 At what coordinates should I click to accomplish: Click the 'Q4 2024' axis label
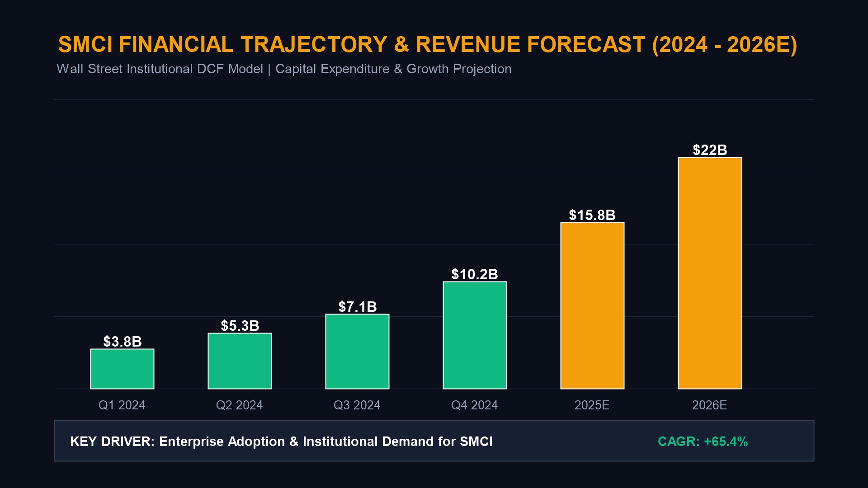475,405
